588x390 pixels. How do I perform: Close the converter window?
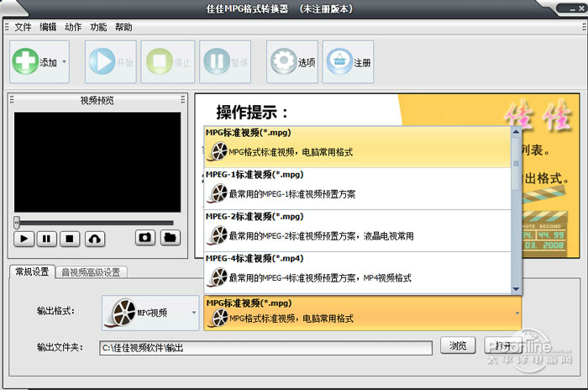point(581,8)
